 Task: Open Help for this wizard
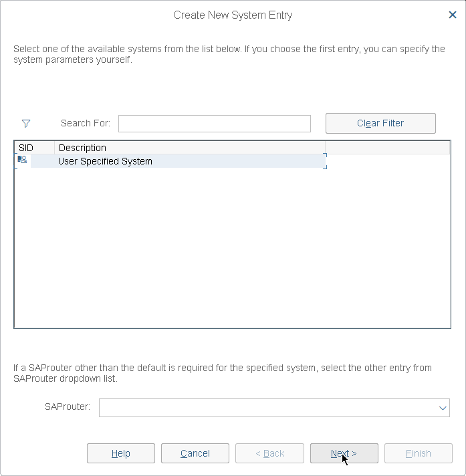tap(121, 453)
